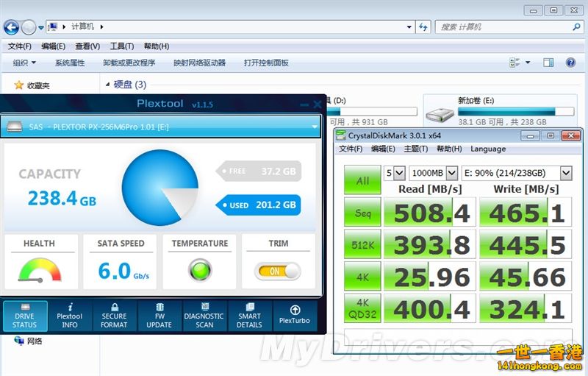The width and height of the screenshot is (588, 376).
Task: Select the 新加卷 (E:) drive icon
Action: pyautogui.click(x=439, y=114)
